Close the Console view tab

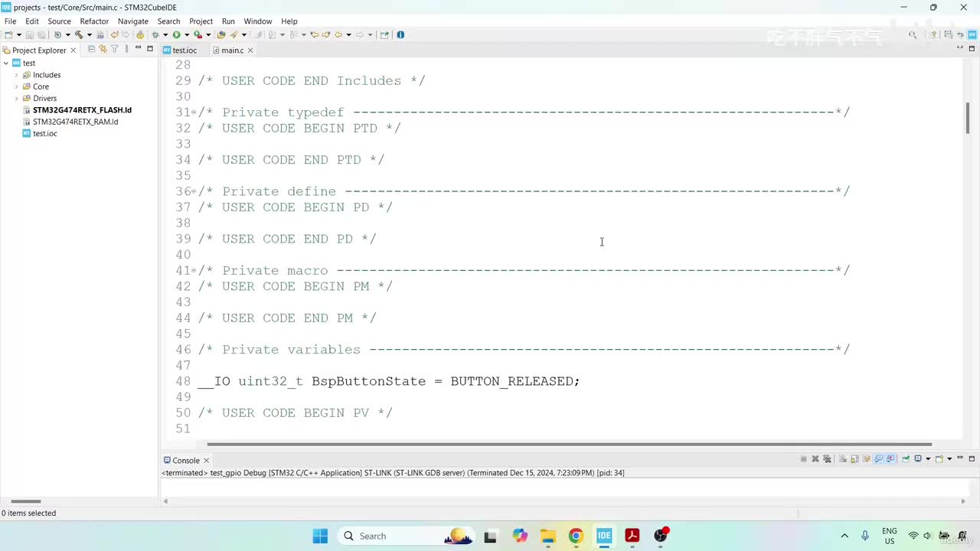[206, 460]
